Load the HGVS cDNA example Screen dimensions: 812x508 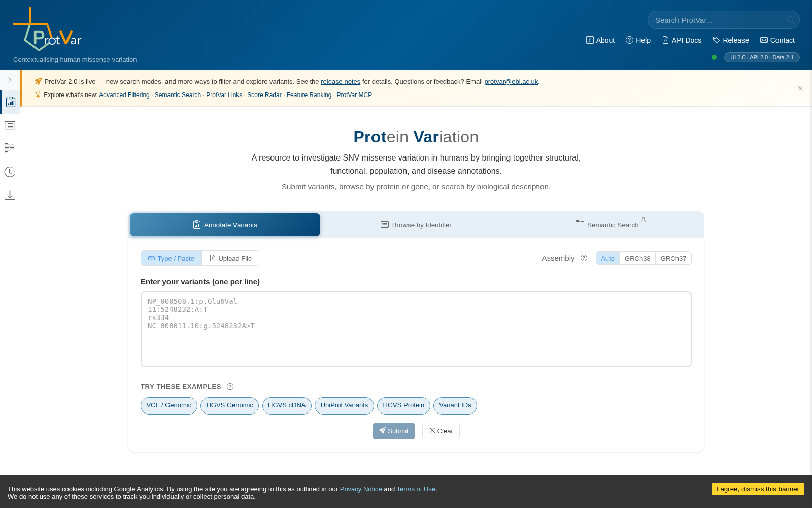(x=287, y=406)
